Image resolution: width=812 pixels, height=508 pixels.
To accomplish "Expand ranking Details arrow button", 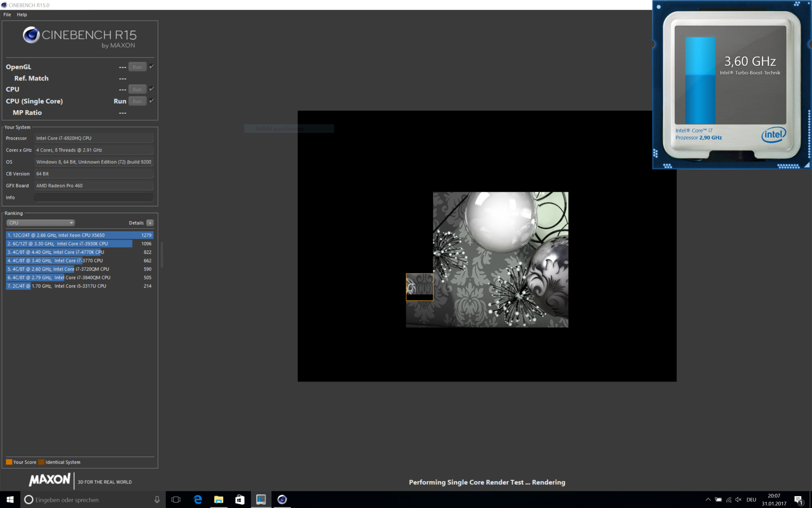I will coord(150,223).
